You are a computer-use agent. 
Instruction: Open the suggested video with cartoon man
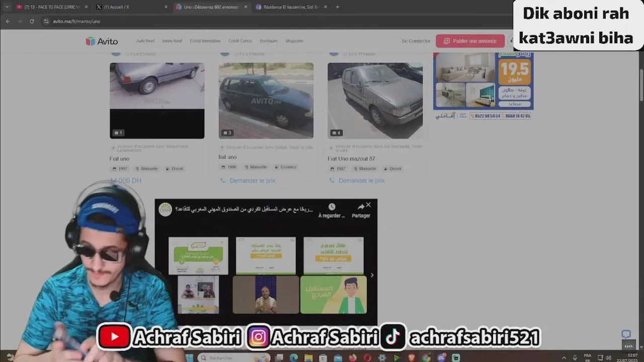[334, 295]
